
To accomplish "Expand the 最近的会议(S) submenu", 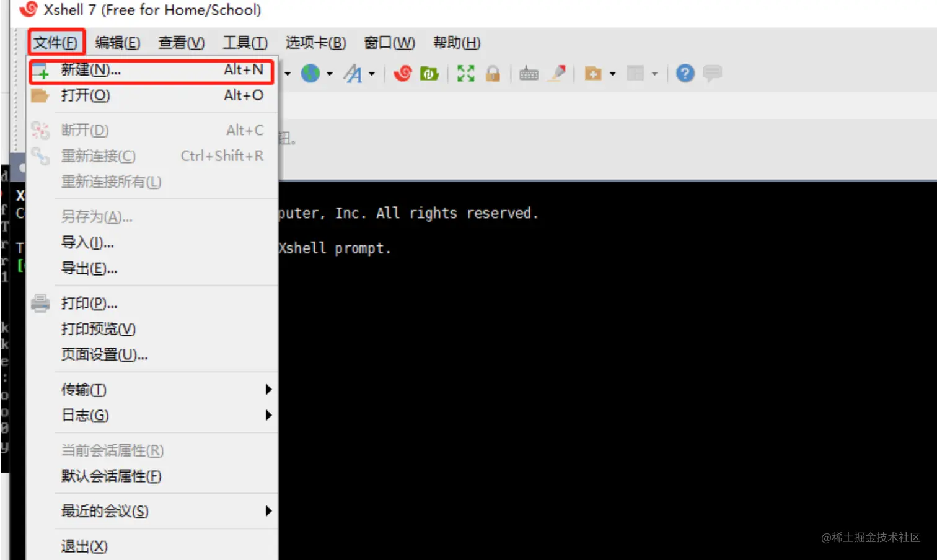I will pyautogui.click(x=152, y=511).
